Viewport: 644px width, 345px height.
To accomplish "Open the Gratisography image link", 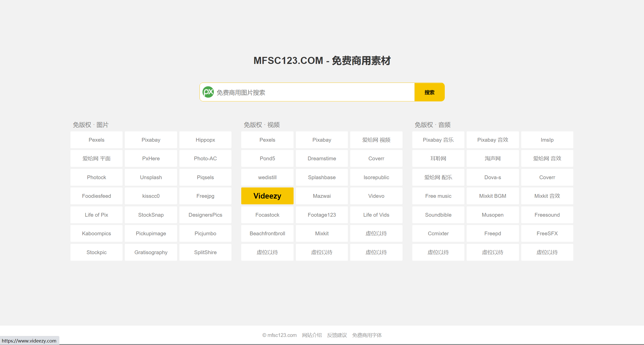I will pyautogui.click(x=151, y=252).
